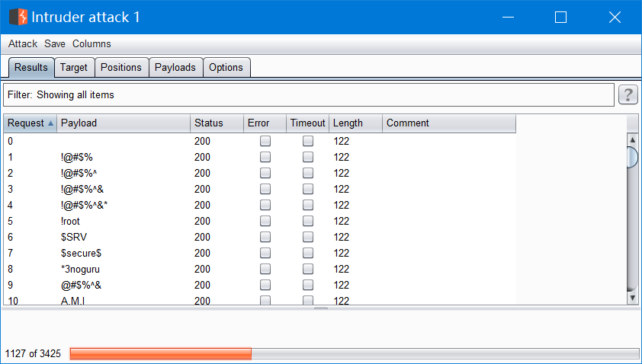Minimize the Intruder attack window
Viewport: 642px width, 364px height.
(x=508, y=18)
